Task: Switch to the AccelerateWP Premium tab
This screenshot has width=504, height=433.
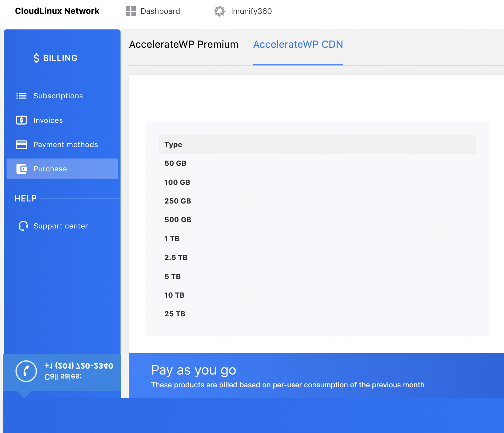Action: point(184,44)
